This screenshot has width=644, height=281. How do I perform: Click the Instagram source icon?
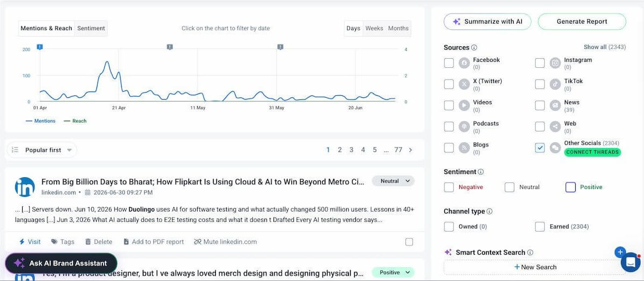point(555,63)
